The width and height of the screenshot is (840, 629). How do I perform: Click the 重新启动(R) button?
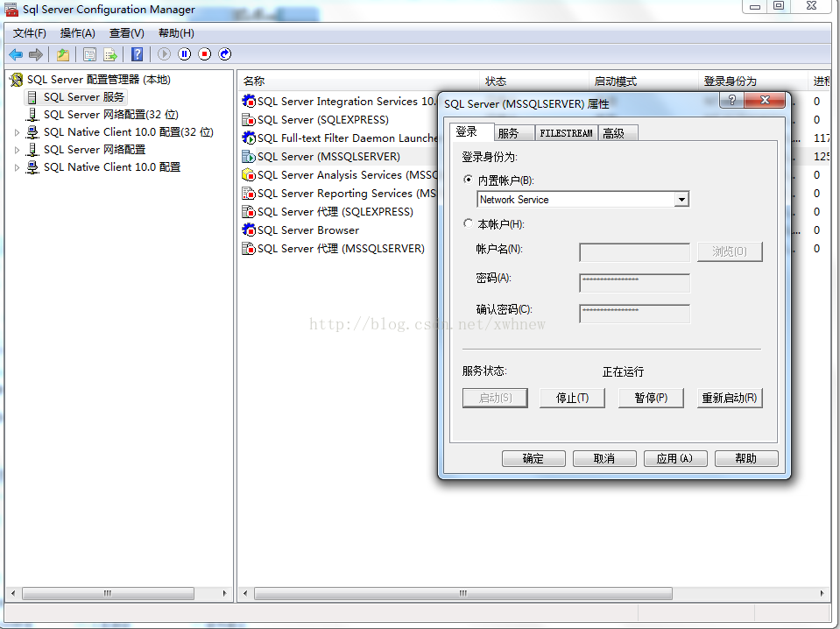(730, 398)
